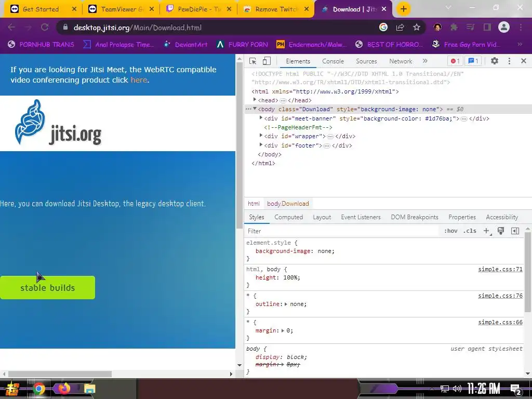Screen dimensions: 532x399
Task: Share this page icon
Action: pos(400,27)
